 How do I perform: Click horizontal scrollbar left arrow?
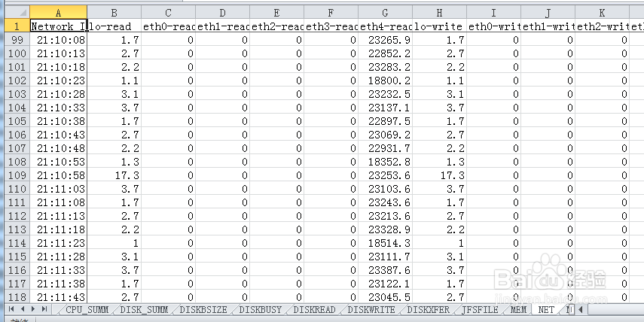pos(581,310)
